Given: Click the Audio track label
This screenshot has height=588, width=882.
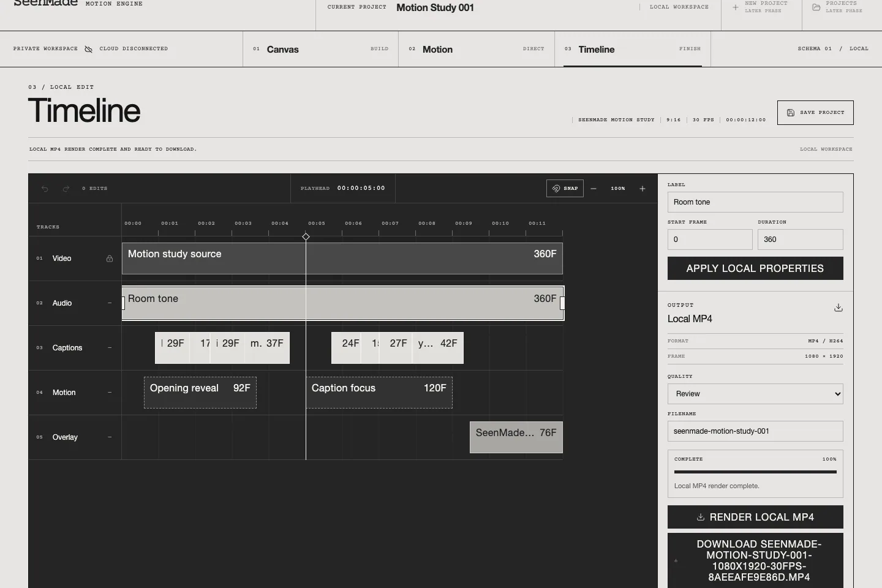Looking at the screenshot, I should tap(62, 303).
